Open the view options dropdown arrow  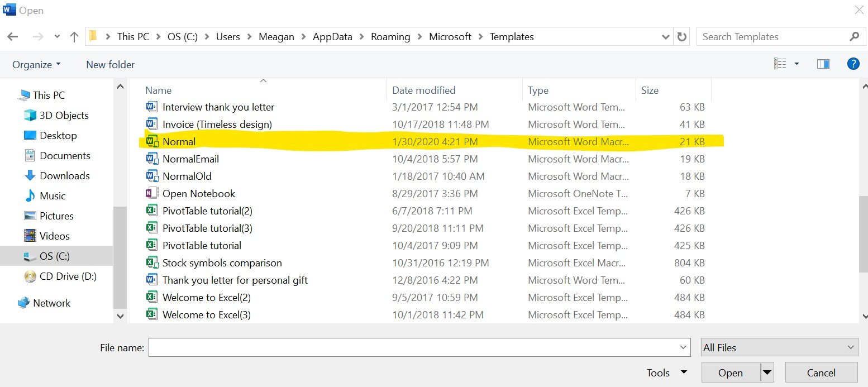tap(797, 64)
